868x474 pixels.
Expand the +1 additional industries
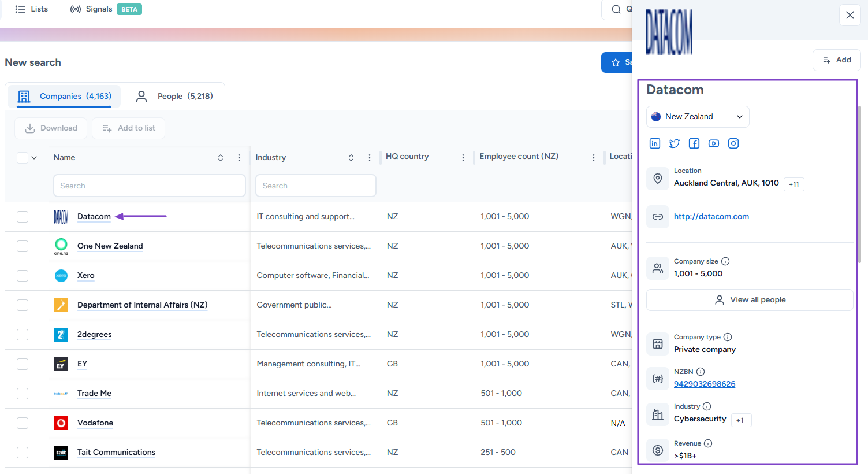[741, 420]
